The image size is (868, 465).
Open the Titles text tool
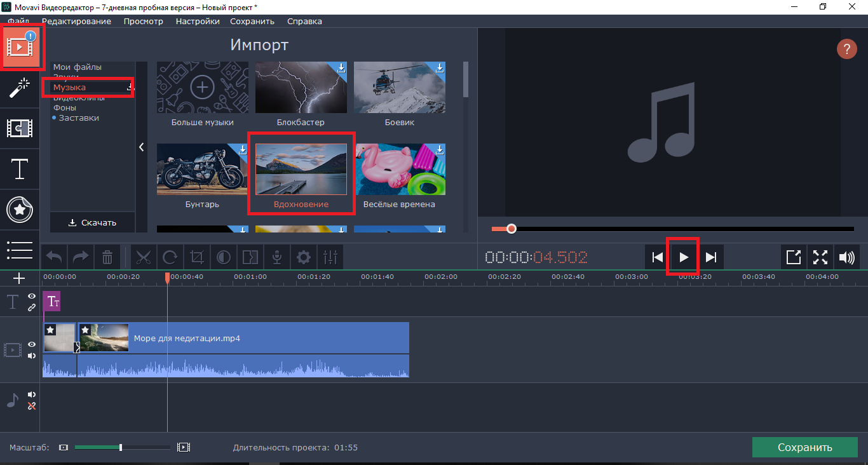click(20, 169)
